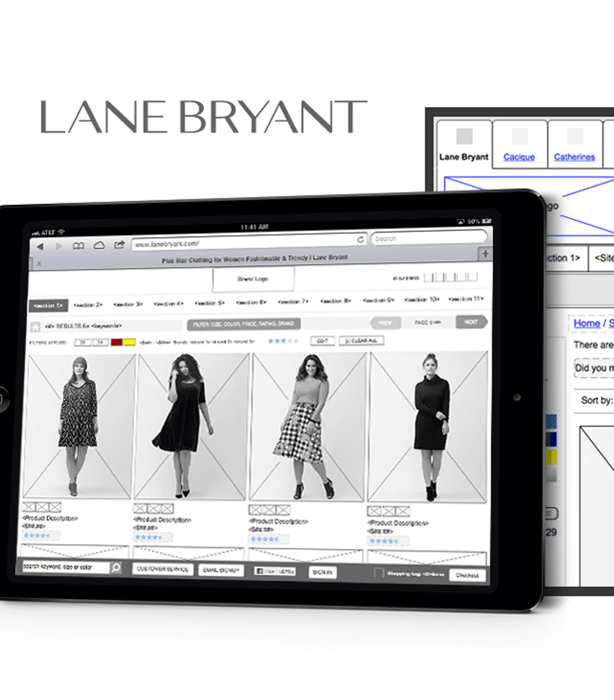Screen dimensions: 614x700
Task: Click Catherines link in background wireframe
Action: 574,157
